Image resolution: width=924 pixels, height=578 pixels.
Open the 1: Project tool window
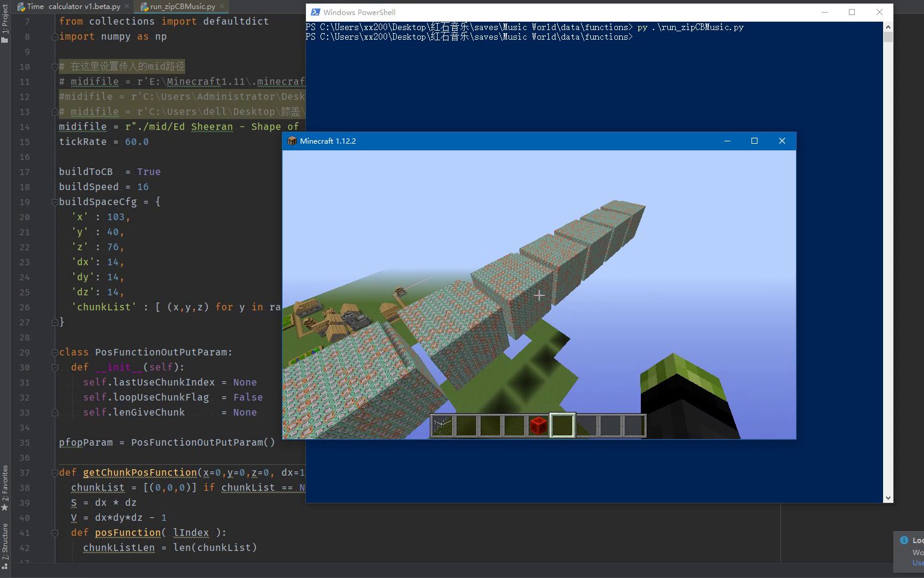click(x=5, y=19)
